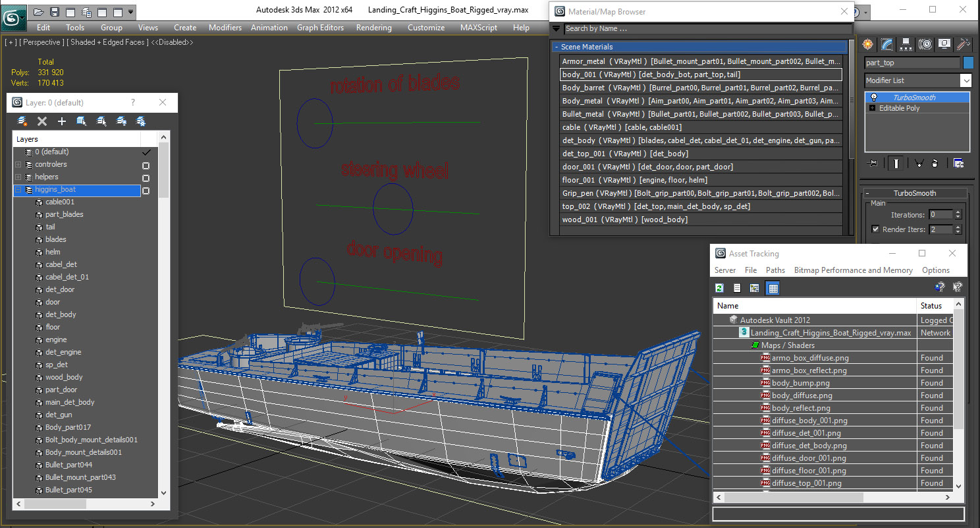The width and height of the screenshot is (980, 528).
Task: Toggle current-layer check for 0 (default)
Action: 147,152
